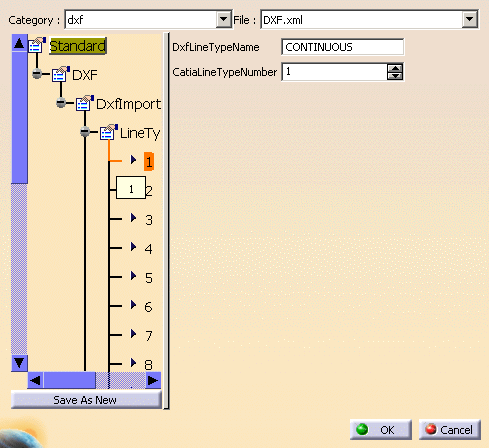Click the green OK button
Image resolution: width=489 pixels, height=448 pixels.
(381, 430)
